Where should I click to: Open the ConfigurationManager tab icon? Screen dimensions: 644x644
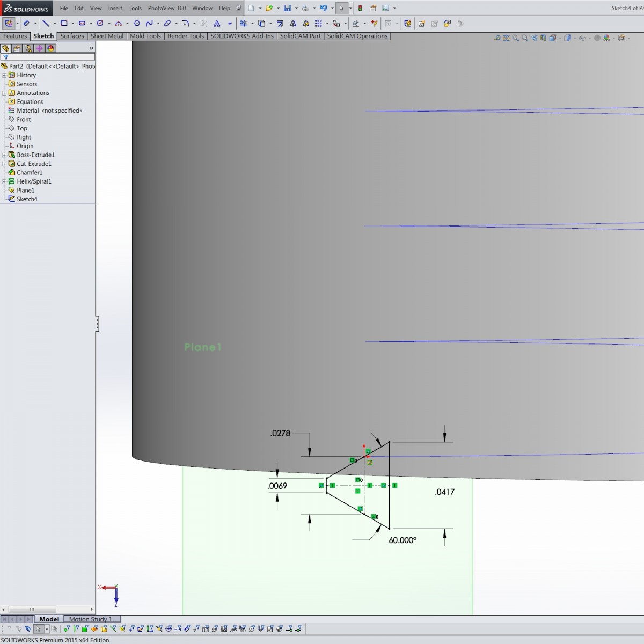tap(28, 48)
